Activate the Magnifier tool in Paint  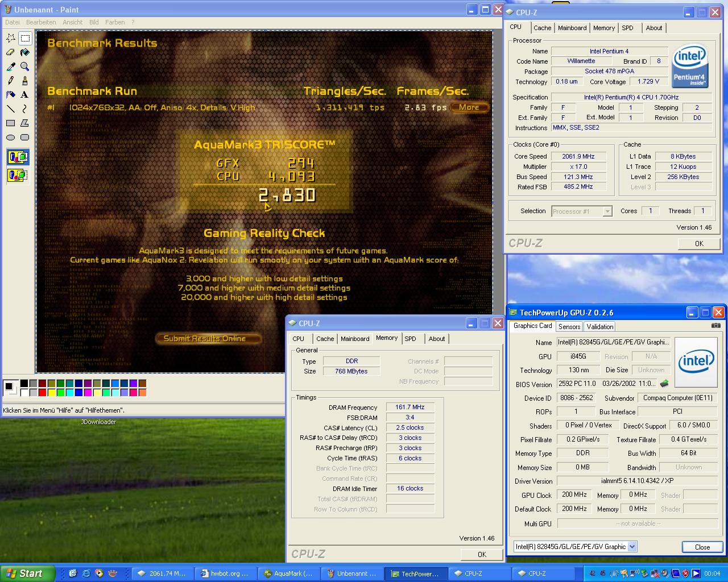point(24,66)
